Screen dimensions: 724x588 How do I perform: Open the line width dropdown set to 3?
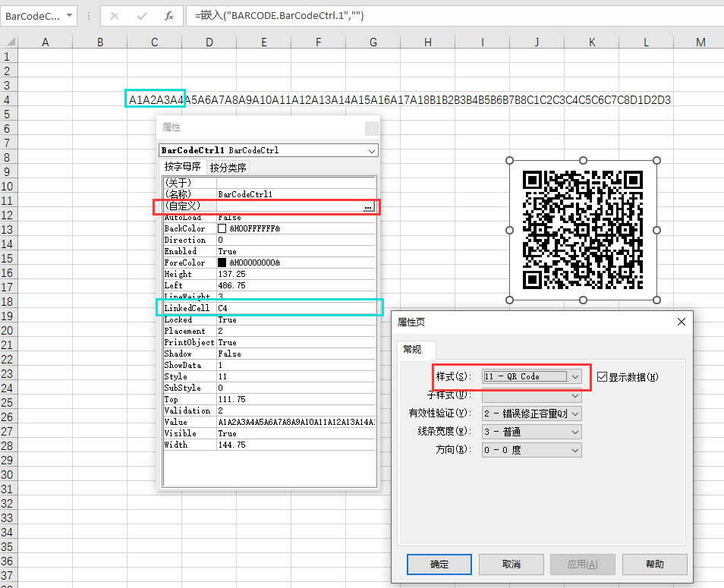(575, 431)
